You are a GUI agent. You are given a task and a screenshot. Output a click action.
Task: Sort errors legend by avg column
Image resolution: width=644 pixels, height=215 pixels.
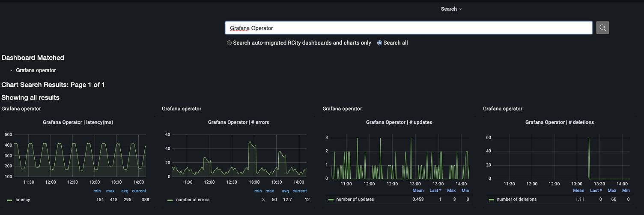(285, 191)
